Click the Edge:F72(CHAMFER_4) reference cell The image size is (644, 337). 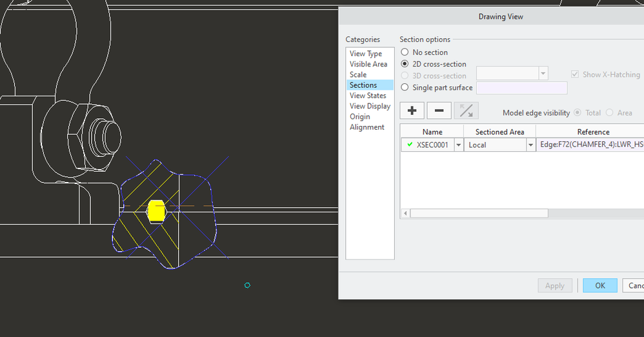click(590, 145)
